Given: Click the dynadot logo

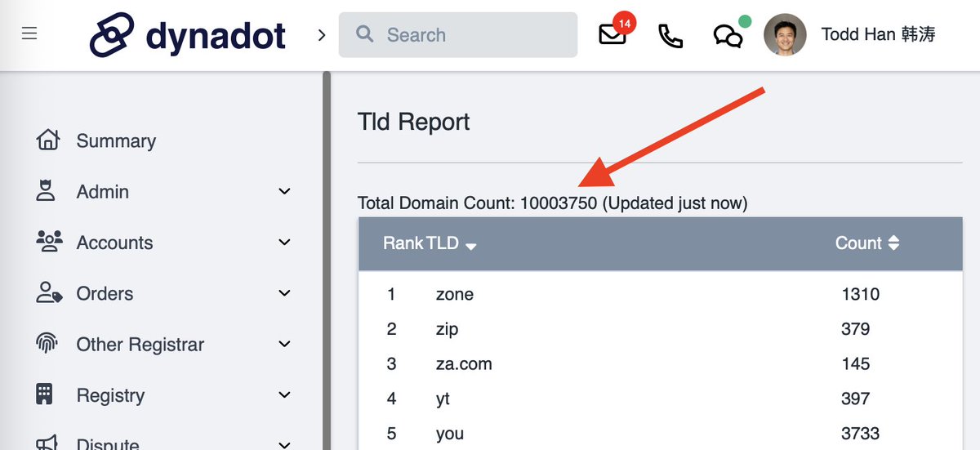Looking at the screenshot, I should click(x=188, y=34).
